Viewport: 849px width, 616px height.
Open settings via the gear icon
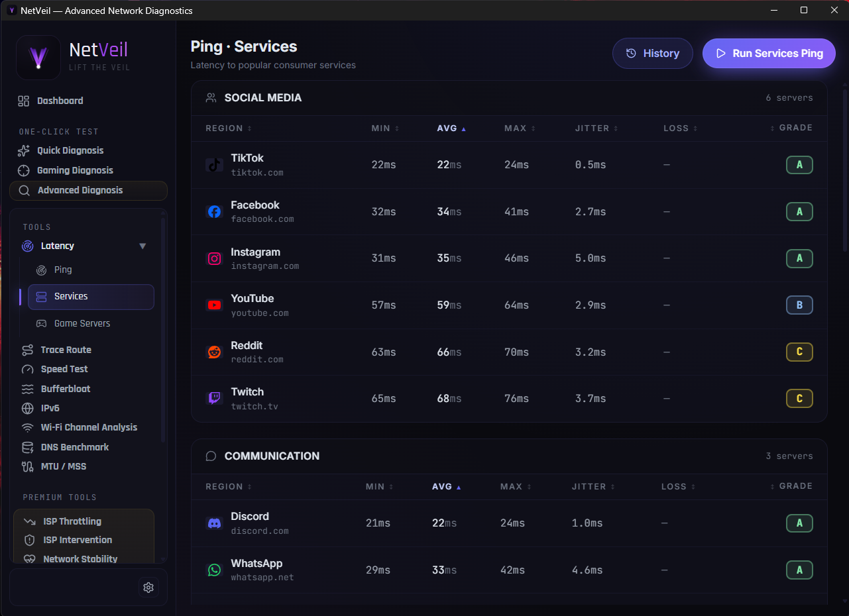point(148,588)
